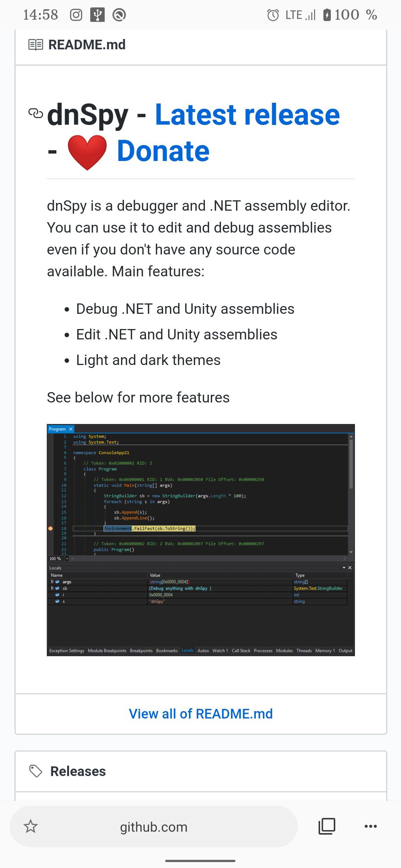Tap 'Light and dark themes' bullet
This screenshot has width=401, height=868.
pyautogui.click(x=148, y=360)
